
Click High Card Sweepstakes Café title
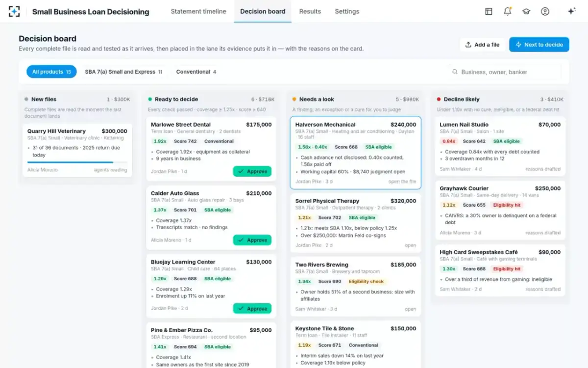click(479, 252)
